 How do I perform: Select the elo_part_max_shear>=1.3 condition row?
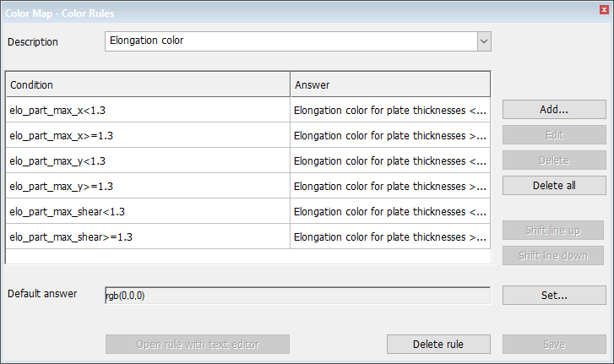pyautogui.click(x=148, y=236)
